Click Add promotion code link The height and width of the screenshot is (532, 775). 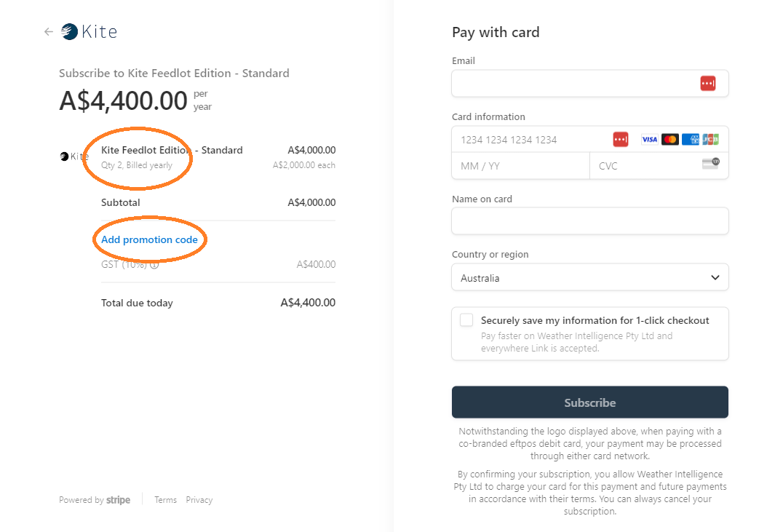click(149, 239)
